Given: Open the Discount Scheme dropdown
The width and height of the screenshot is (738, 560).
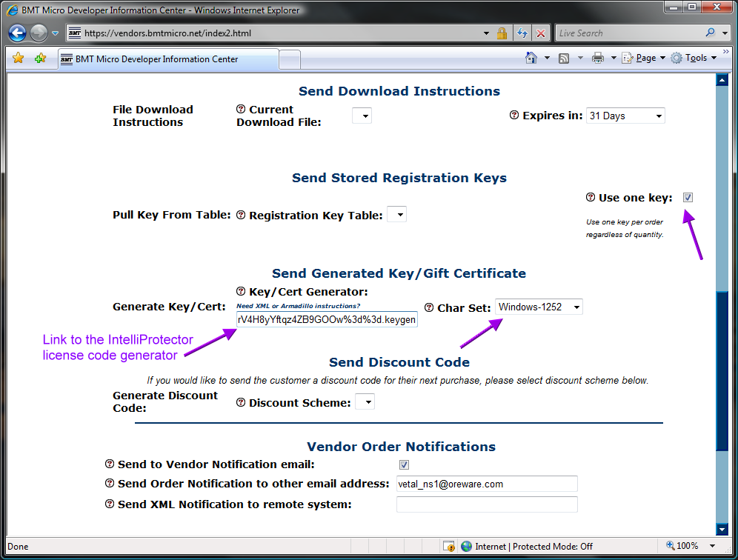Looking at the screenshot, I should pos(365,402).
